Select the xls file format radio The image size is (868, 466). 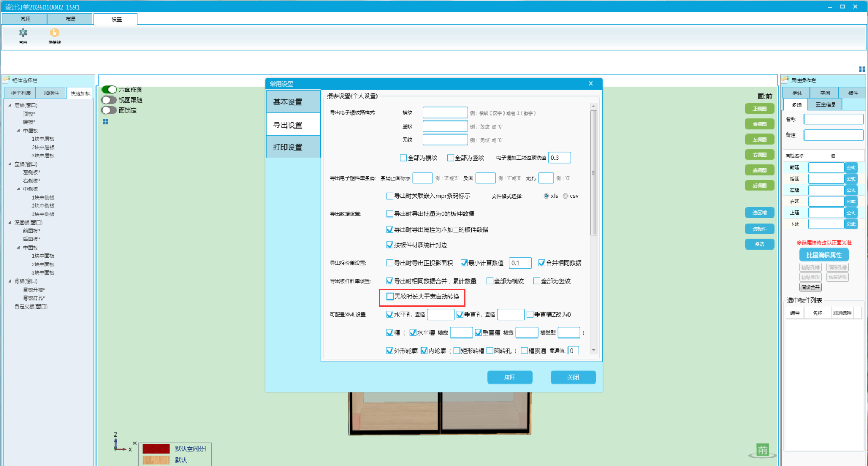pyautogui.click(x=546, y=196)
